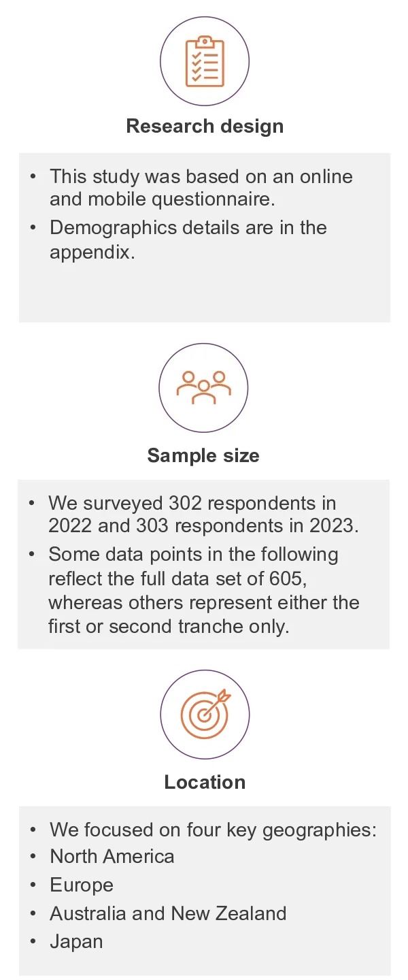Click the Demographics details appendix bullet

pos(188,240)
